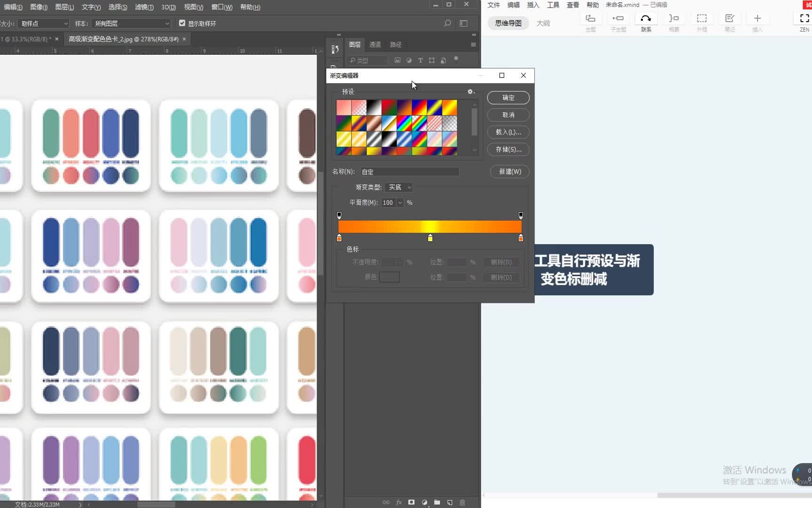Screen dimensions: 812x508
Task: Open the History panel icon in Photoshop
Action: [335, 49]
